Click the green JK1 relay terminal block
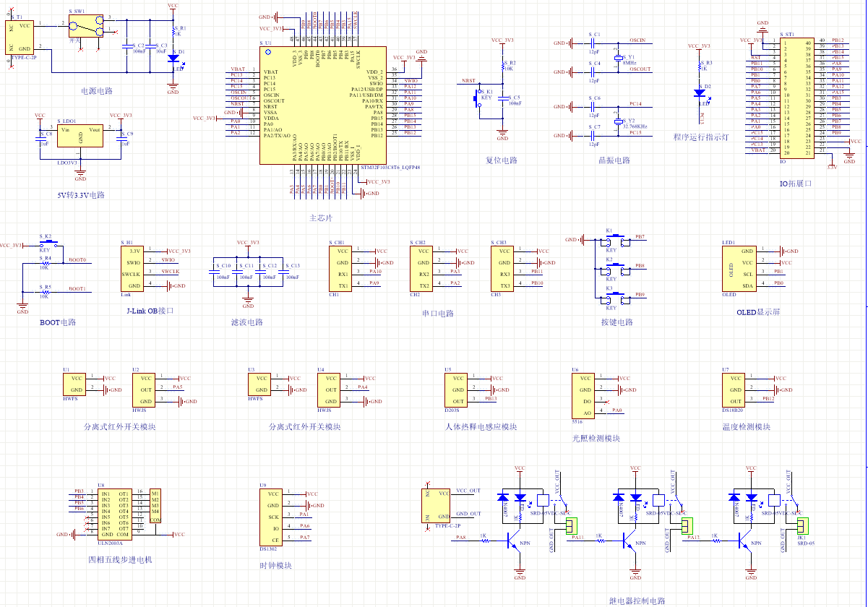This screenshot has height=607, width=868. [x=801, y=525]
